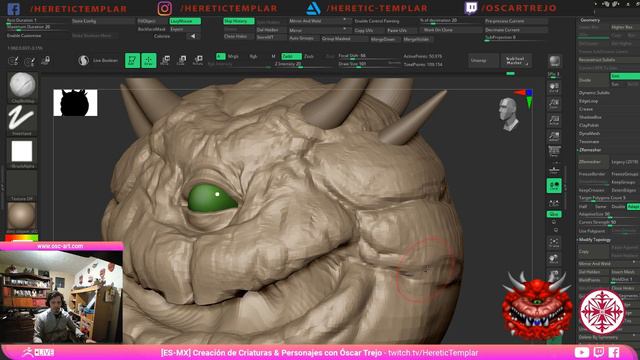
Task: Click the Colorize arrow button
Action: [x=193, y=36]
